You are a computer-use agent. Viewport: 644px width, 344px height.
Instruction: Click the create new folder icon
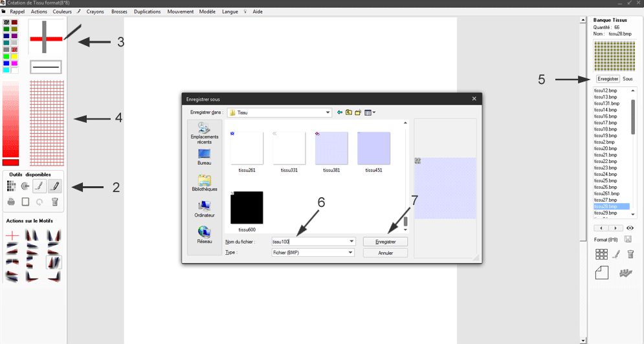pos(357,113)
